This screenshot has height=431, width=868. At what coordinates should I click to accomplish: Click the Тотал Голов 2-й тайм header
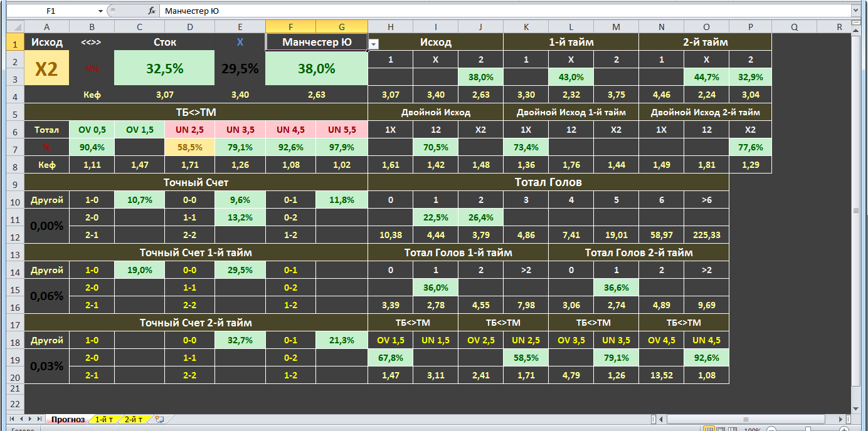(x=638, y=252)
